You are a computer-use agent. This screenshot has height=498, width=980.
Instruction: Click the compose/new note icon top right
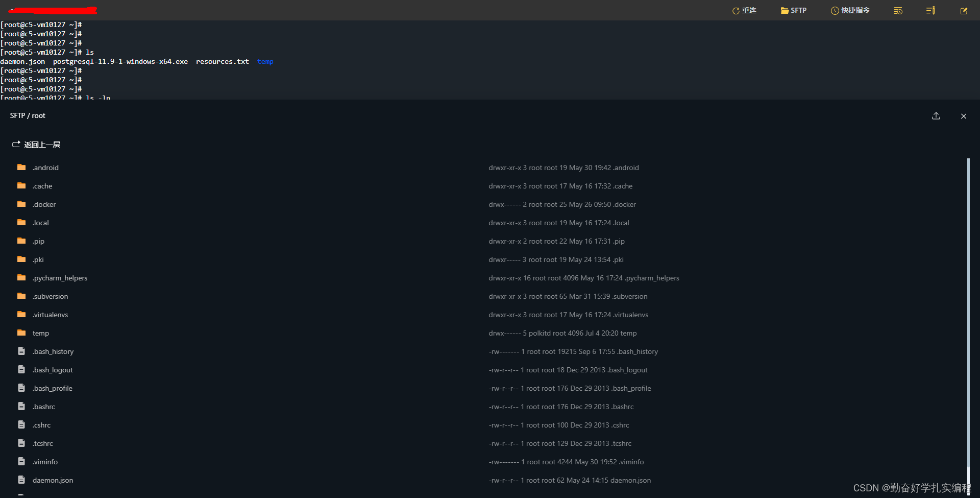click(963, 10)
